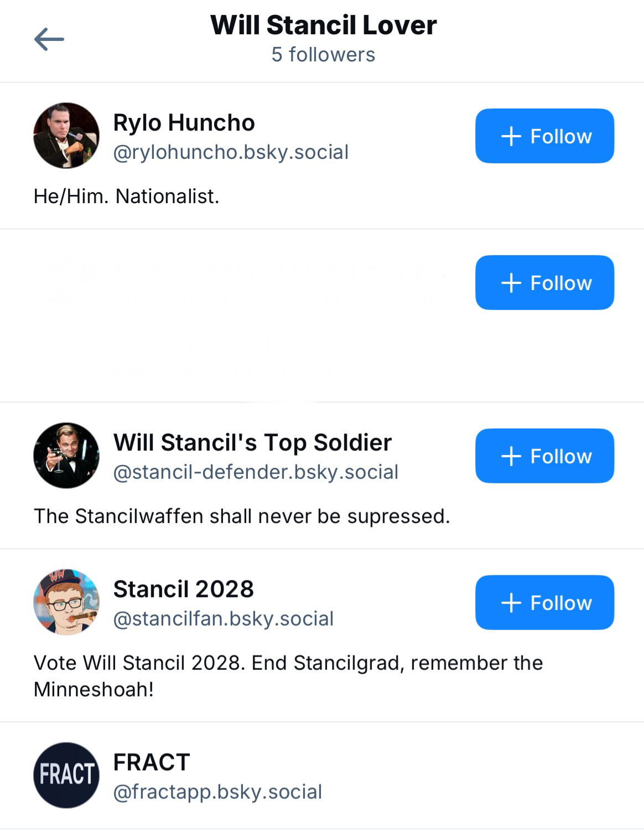644x831 pixels.
Task: Open the @fractapp.bsky.social handle
Action: click(217, 792)
